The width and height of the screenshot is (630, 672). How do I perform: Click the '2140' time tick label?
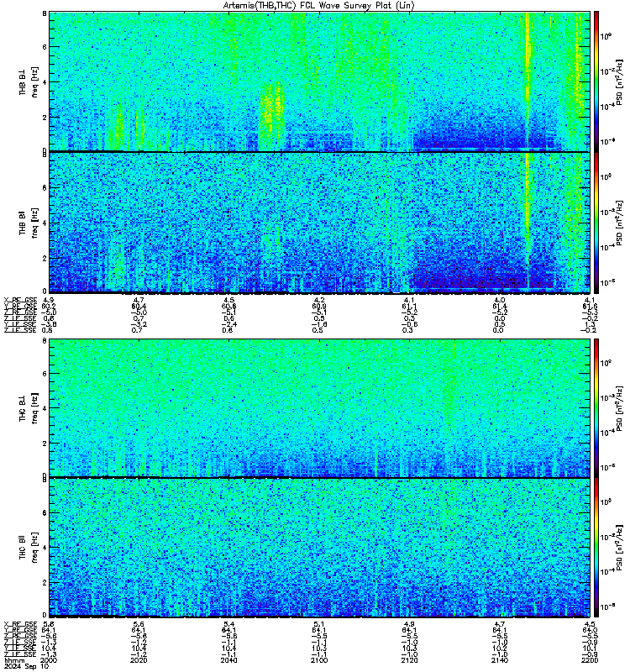(499, 660)
